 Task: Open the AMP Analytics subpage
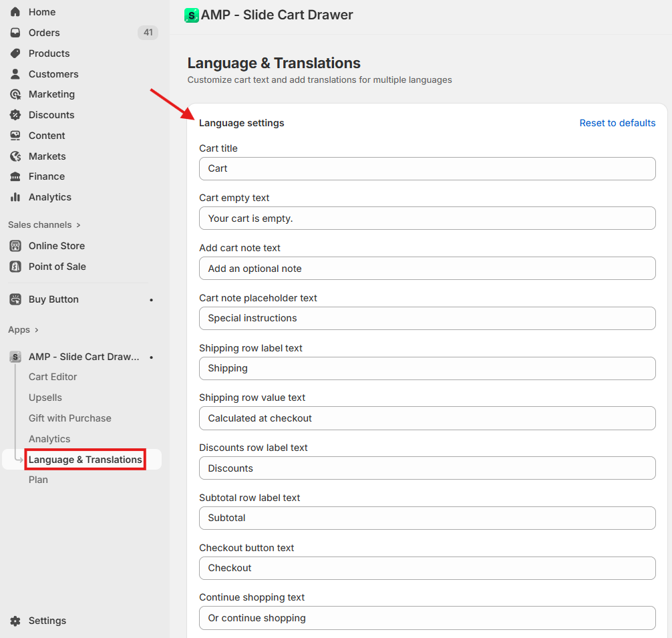(49, 439)
